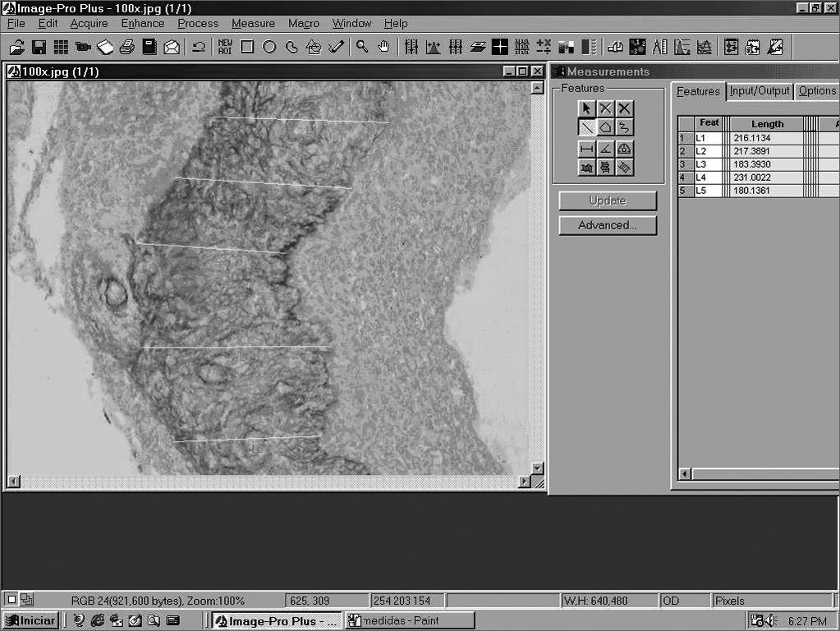Select the rectangular AOI tool

(x=247, y=47)
